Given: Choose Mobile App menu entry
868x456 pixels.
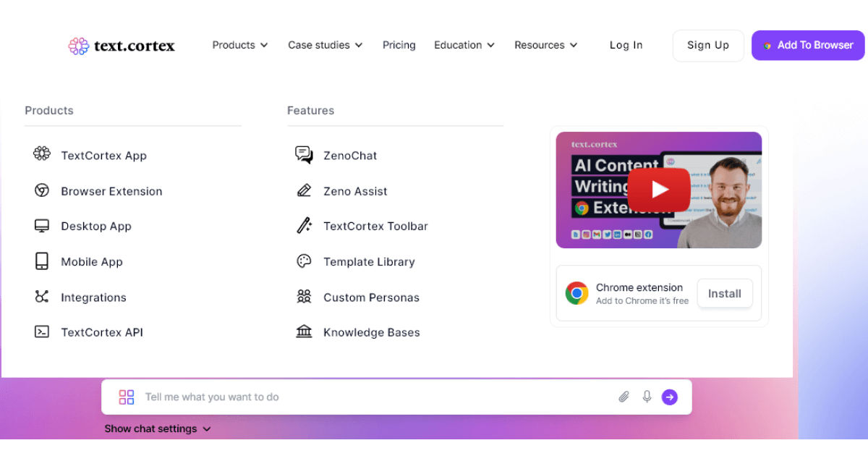Looking at the screenshot, I should (x=92, y=262).
